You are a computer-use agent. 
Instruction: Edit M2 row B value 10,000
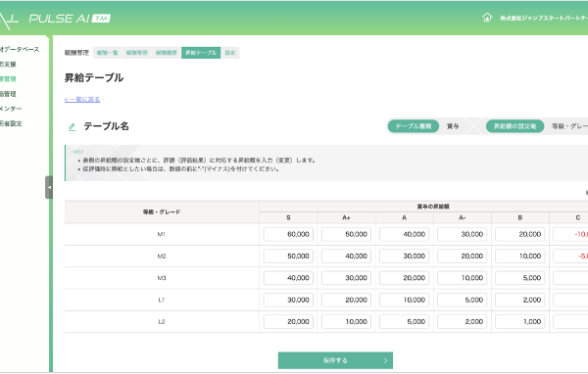[519, 256]
